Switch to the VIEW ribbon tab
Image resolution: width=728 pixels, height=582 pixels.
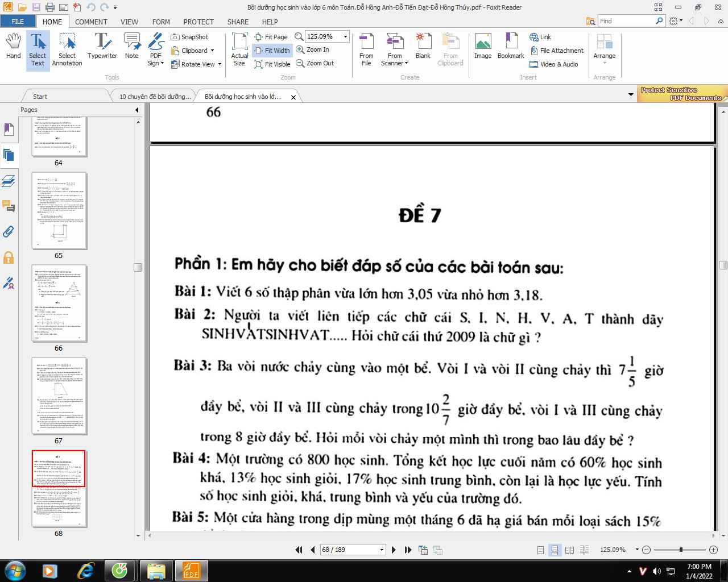tap(129, 22)
